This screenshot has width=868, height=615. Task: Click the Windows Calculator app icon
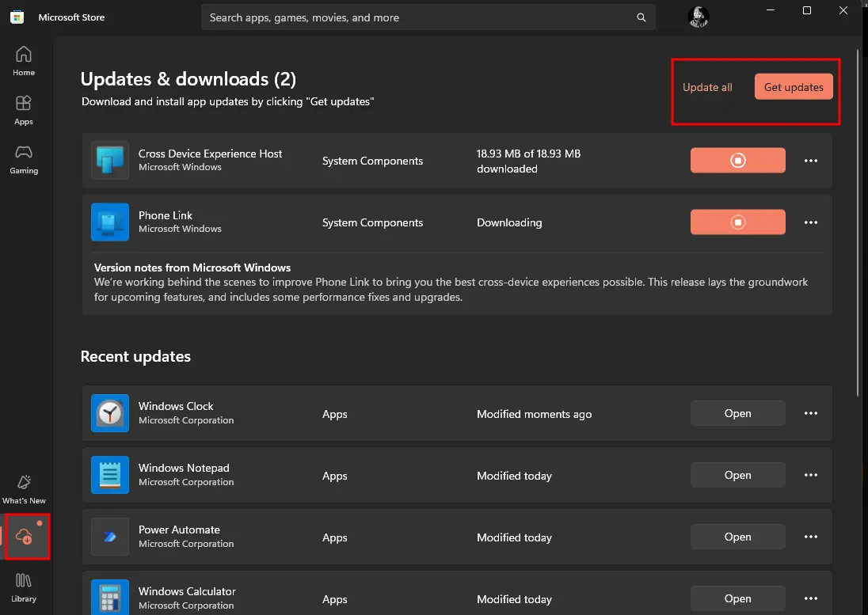click(110, 598)
